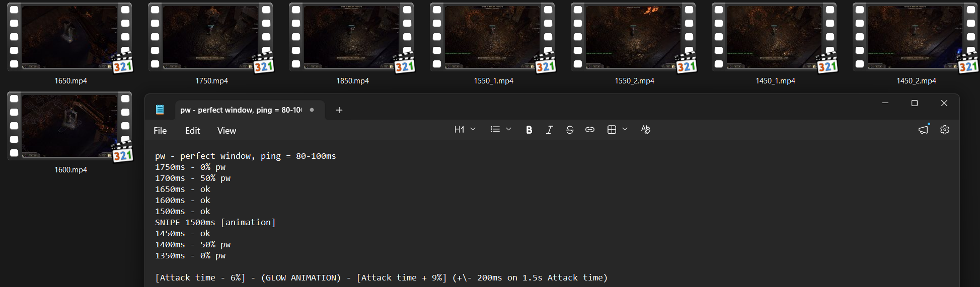Apply strikethrough formatting
The image size is (980, 287).
tap(569, 130)
